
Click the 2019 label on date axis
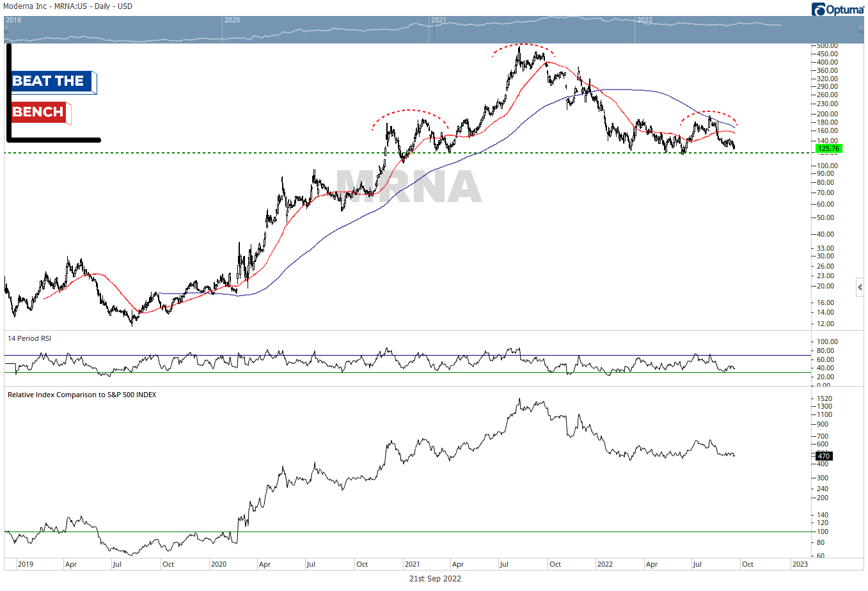tap(26, 564)
